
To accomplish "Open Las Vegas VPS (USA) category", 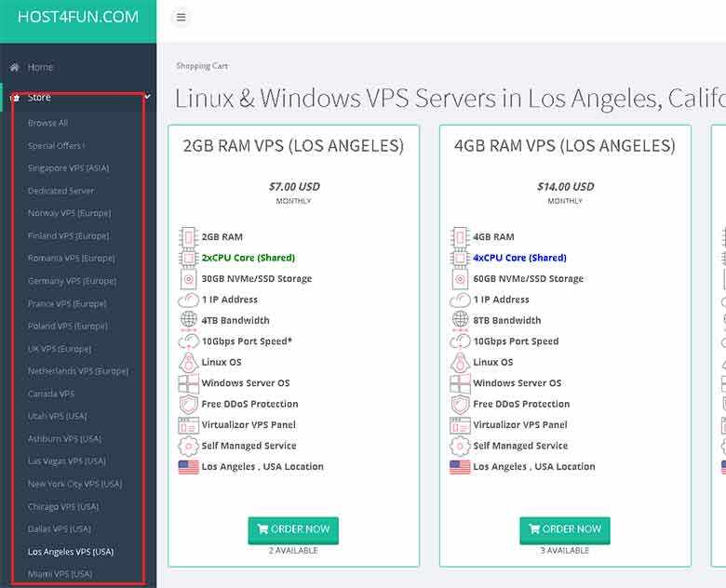I will [x=67, y=461].
